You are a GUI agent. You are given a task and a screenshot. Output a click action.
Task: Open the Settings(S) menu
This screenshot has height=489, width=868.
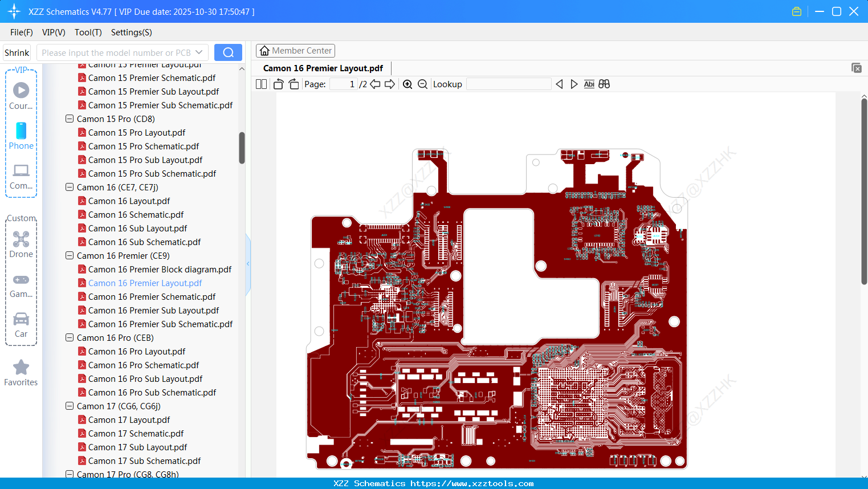131,32
